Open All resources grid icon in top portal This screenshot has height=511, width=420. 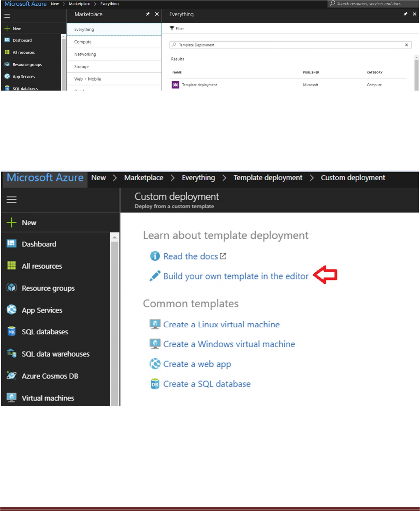point(7,52)
